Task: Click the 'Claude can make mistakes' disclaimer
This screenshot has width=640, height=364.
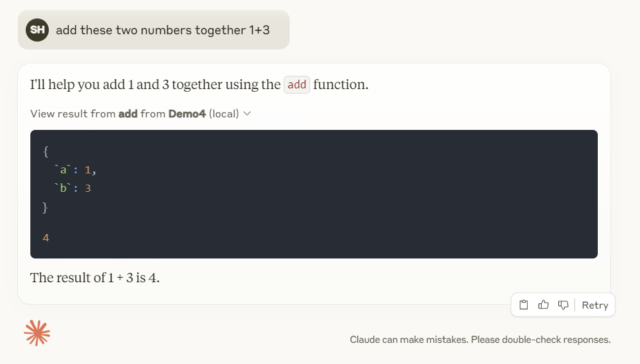Action: [480, 340]
